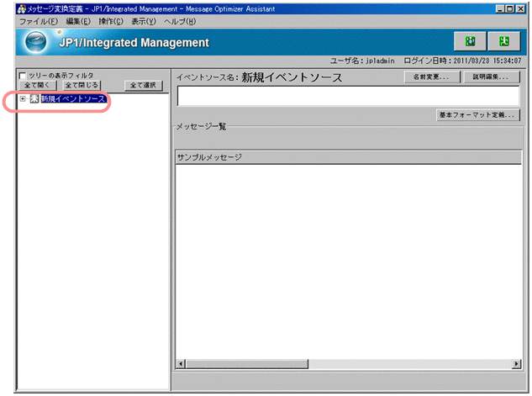The image size is (532, 396).
Task: Click the 全て閉じる button
Action: (82, 85)
